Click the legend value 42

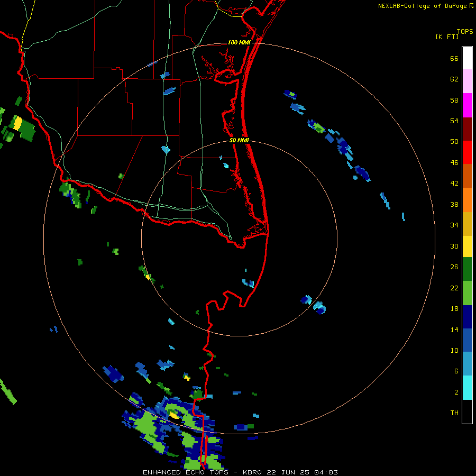coord(454,184)
